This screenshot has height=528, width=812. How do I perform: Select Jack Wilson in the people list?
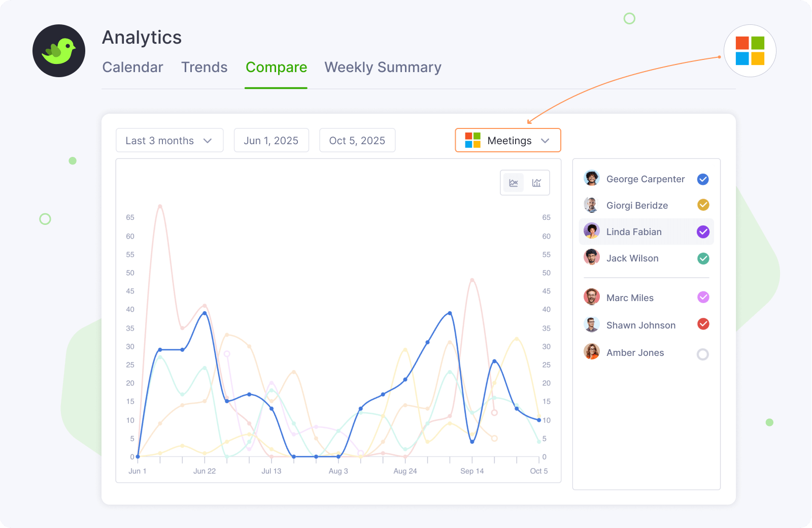pyautogui.click(x=632, y=258)
